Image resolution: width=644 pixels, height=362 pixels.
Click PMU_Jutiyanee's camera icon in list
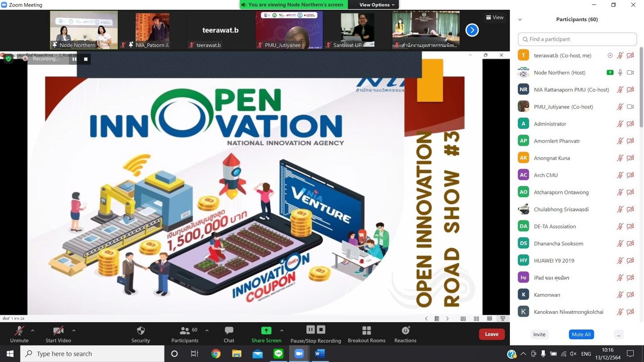click(631, 107)
